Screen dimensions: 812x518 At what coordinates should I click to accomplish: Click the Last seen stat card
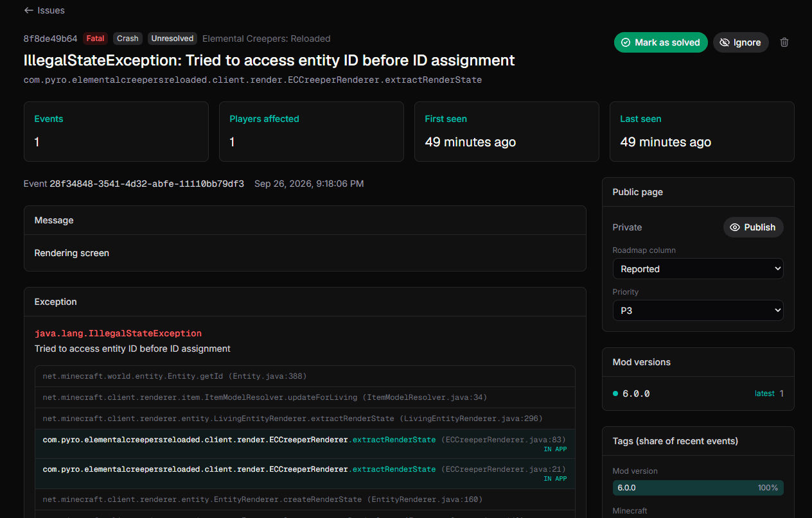[x=702, y=132]
